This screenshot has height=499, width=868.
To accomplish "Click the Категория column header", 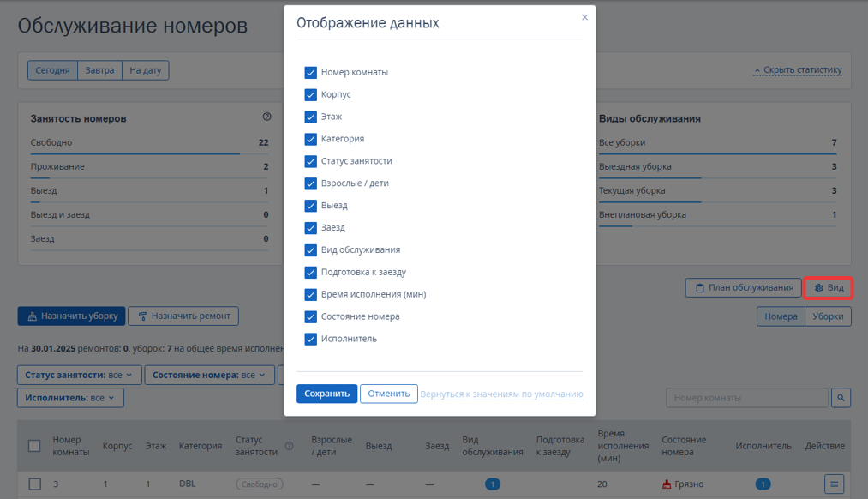I will [201, 446].
